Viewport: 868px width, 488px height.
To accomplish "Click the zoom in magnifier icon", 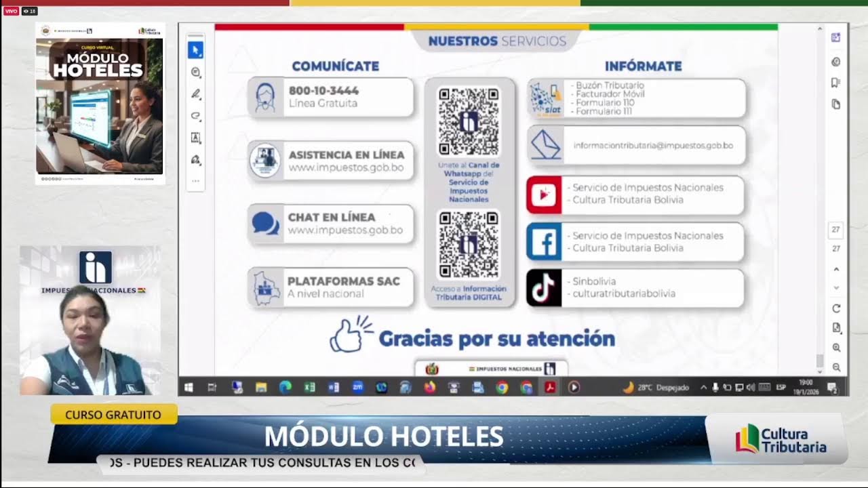I will pyautogui.click(x=836, y=348).
